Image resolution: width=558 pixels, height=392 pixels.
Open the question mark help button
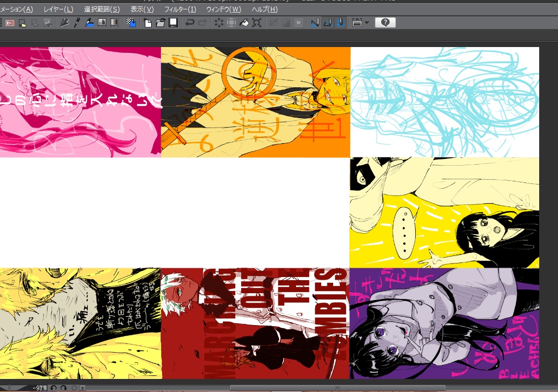385,23
